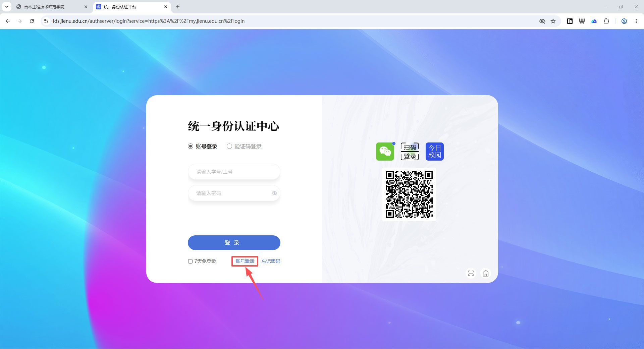The image size is (644, 349).
Task: Switch to the 吉林工程技术师范学院 tab
Action: (x=52, y=7)
